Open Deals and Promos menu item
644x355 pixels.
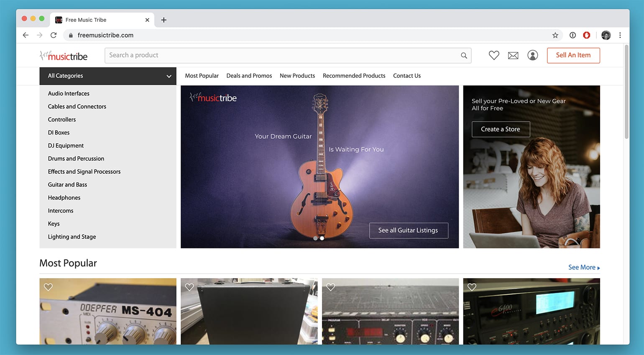(249, 76)
